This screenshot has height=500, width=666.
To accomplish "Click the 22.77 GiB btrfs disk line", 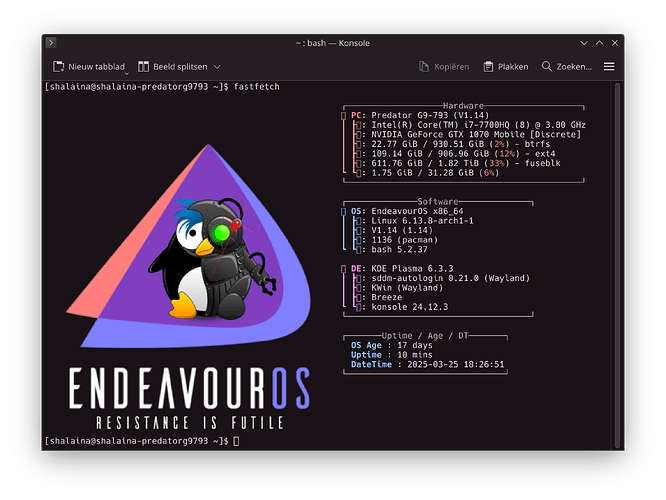I will [x=460, y=144].
